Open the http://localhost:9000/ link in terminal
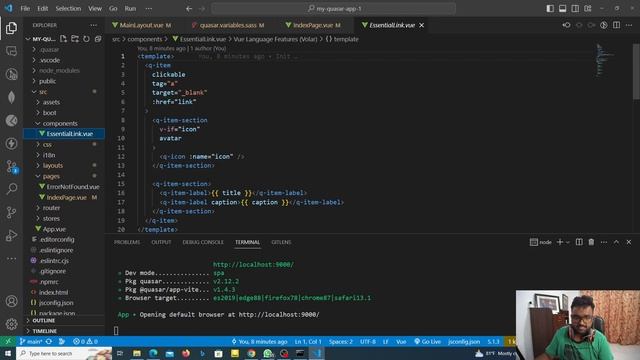This screenshot has height=360, width=640. (x=253, y=264)
